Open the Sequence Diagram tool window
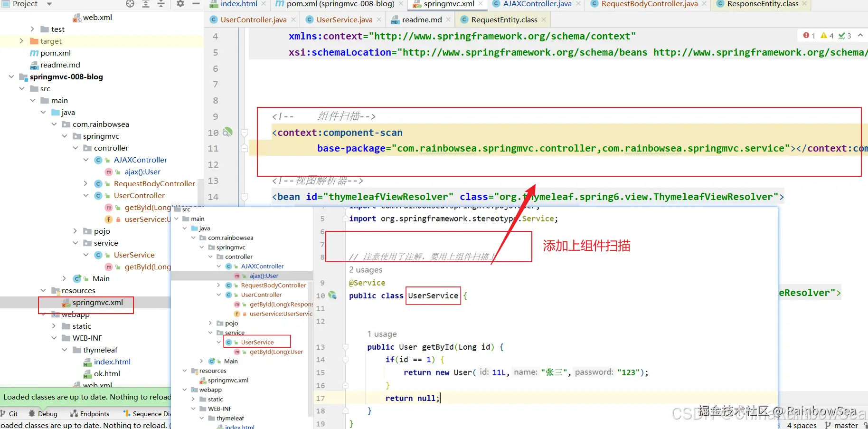Image resolution: width=868 pixels, height=429 pixels. tap(147, 414)
